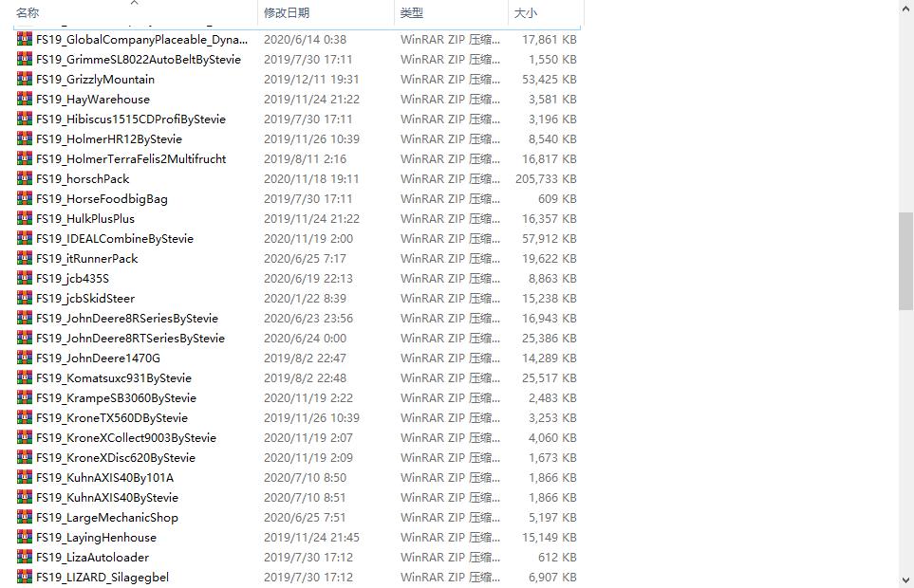
Task: Click the FS19_LargeMechanicShop zip icon
Action: (25, 517)
